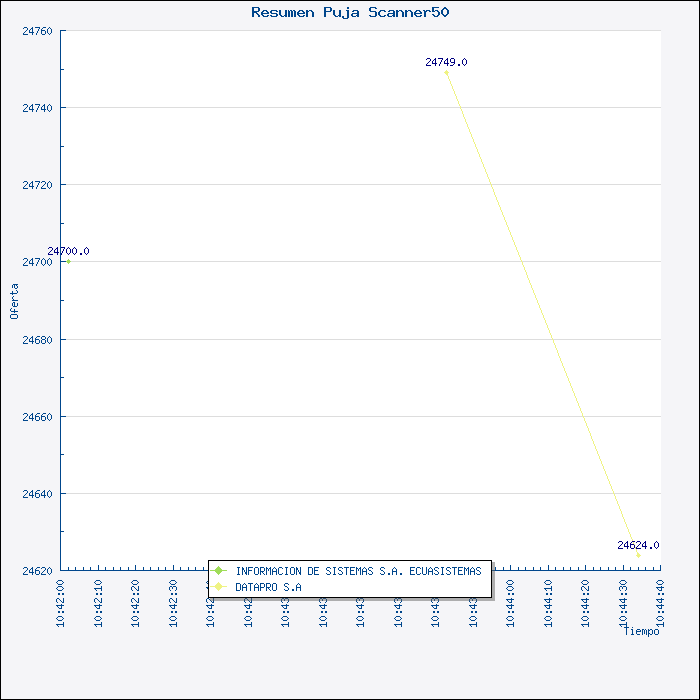Click the green 24700.0 data point
Viewport: 700px width, 700px height.
[68, 262]
